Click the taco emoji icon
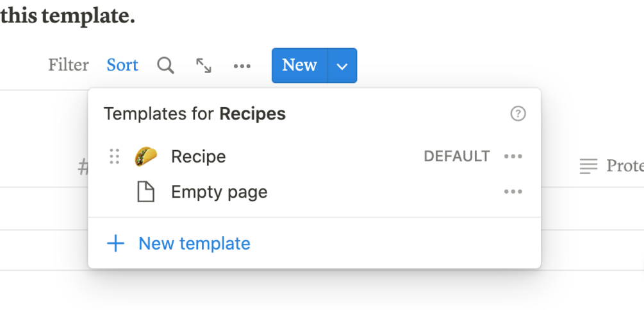The width and height of the screenshot is (644, 310). pyautogui.click(x=146, y=157)
